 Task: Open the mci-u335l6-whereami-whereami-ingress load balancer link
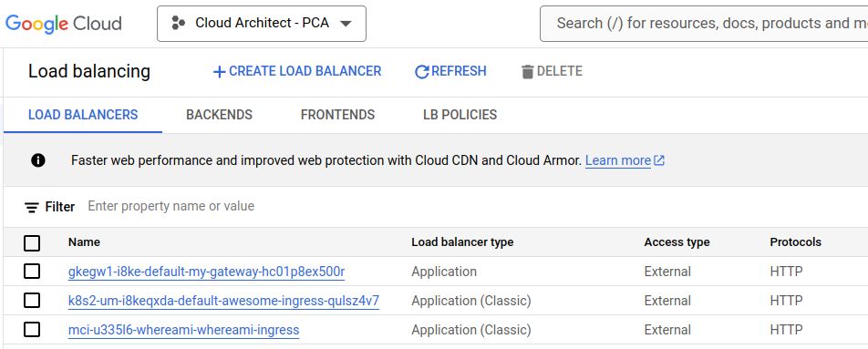tap(184, 330)
